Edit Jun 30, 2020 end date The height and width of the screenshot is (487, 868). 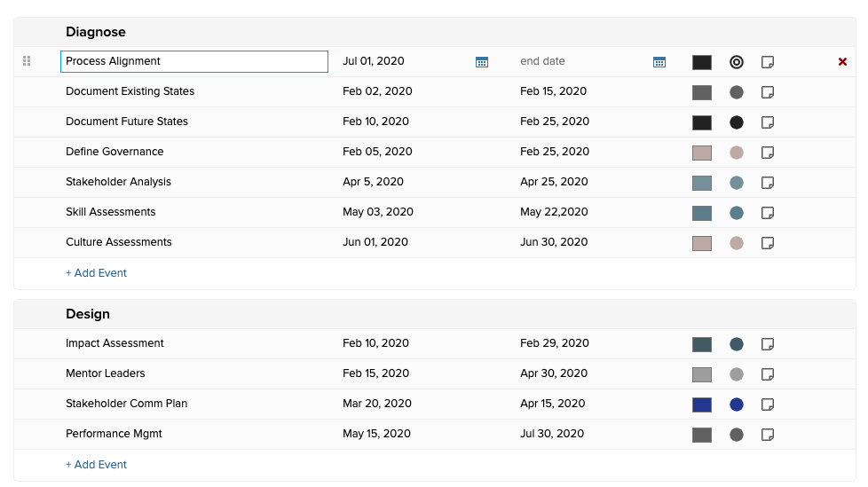[554, 242]
